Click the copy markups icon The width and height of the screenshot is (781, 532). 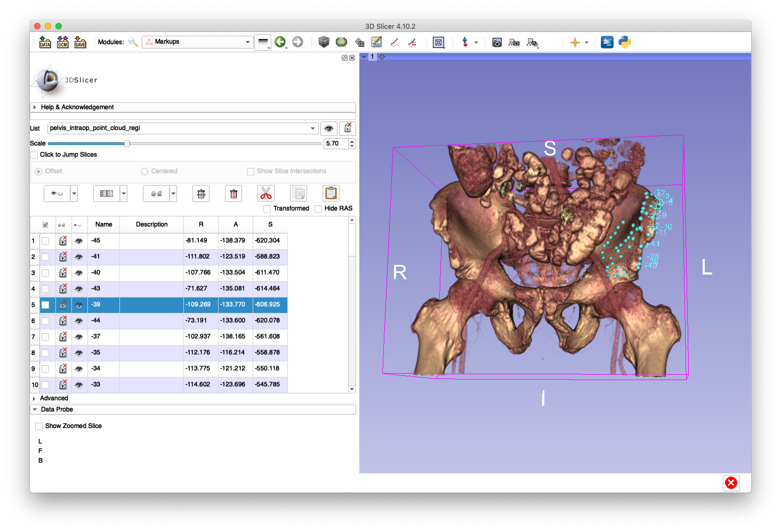pos(298,193)
